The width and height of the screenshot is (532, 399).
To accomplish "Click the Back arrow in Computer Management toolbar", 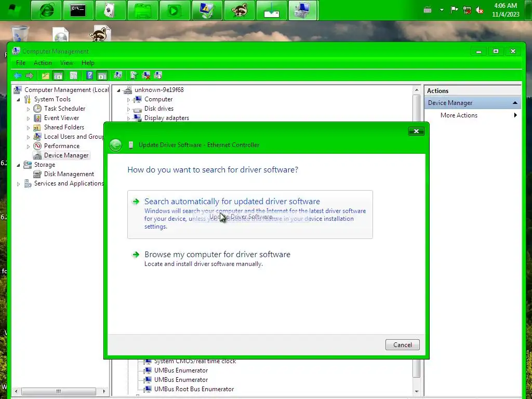I will tap(18, 75).
